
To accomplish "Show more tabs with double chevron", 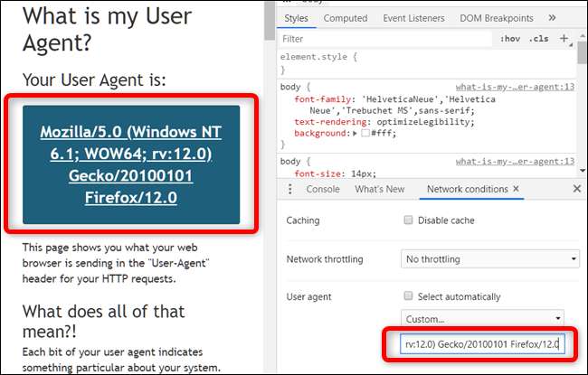I will (x=552, y=17).
